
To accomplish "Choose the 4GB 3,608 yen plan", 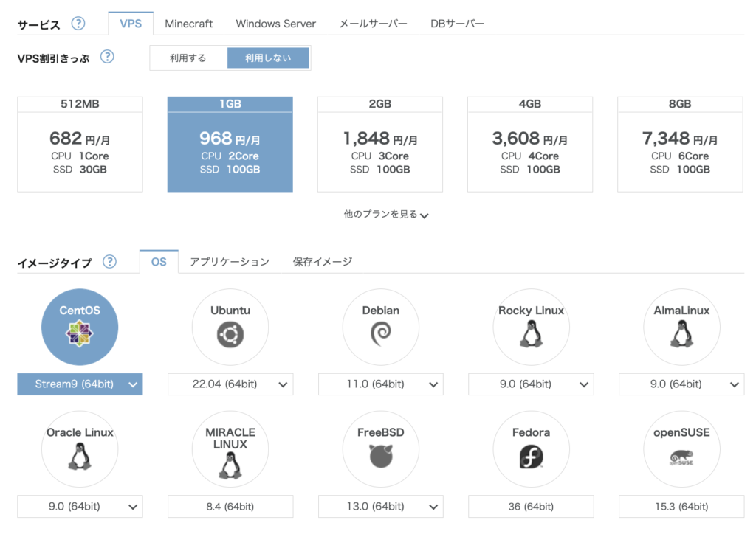I will tap(530, 144).
